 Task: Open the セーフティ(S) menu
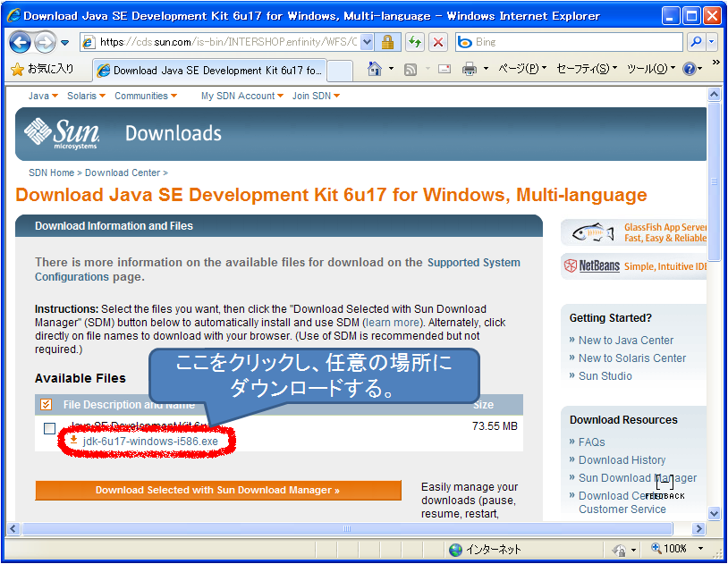pyautogui.click(x=587, y=69)
